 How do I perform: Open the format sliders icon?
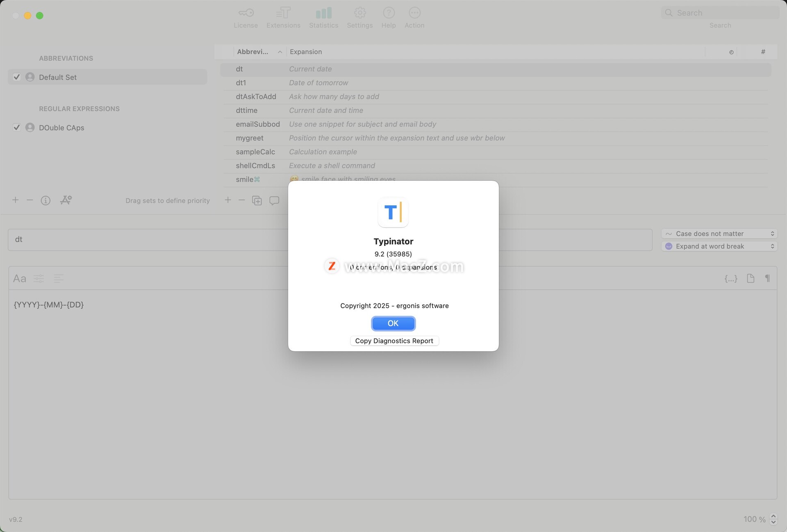39,279
